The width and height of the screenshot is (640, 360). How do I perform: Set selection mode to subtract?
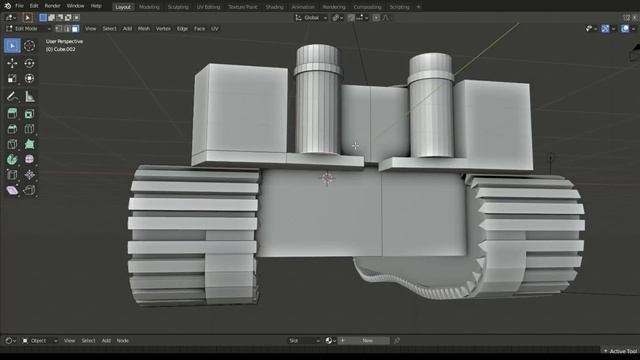coord(60,18)
